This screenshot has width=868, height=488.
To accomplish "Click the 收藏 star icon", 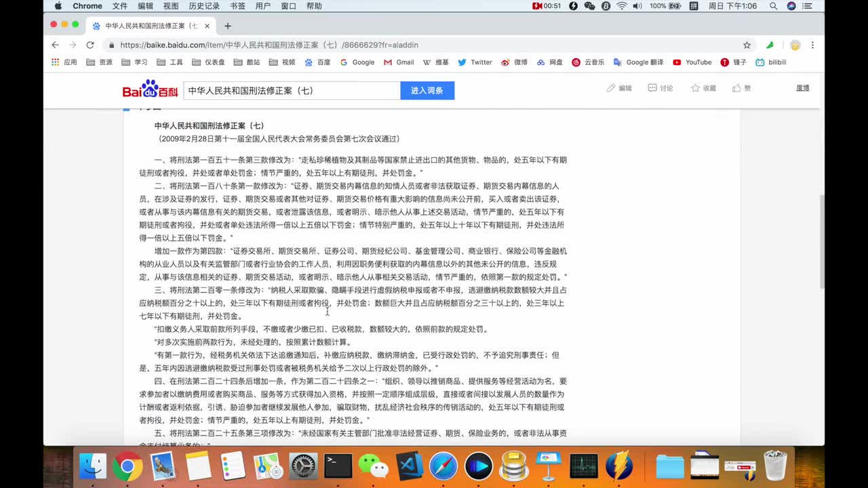I will [x=695, y=88].
